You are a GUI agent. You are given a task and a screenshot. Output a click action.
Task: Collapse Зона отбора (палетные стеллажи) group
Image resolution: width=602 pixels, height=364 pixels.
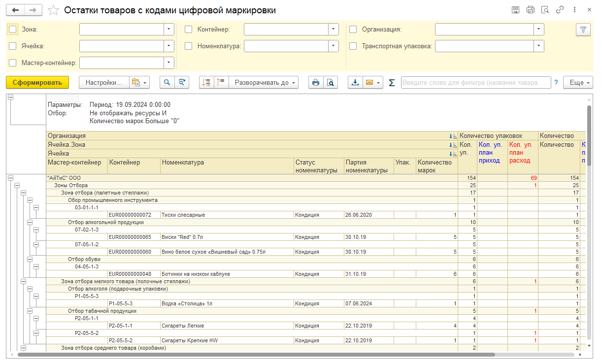24,193
